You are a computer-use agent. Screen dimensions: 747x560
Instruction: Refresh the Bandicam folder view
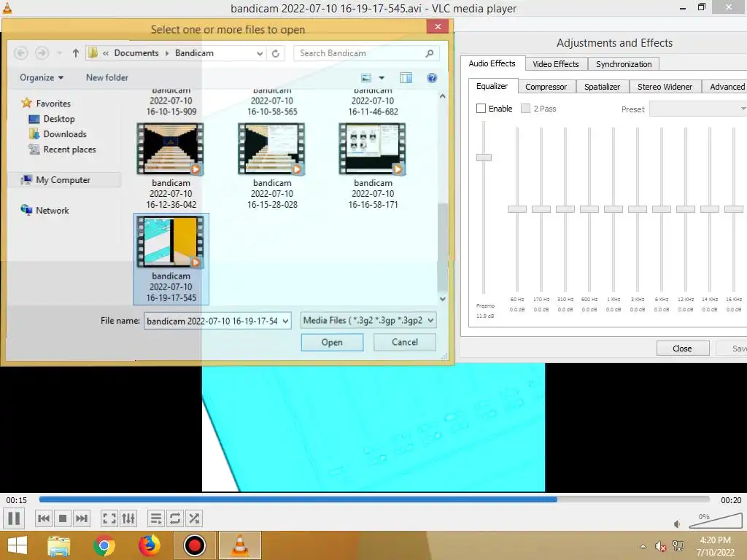275,53
